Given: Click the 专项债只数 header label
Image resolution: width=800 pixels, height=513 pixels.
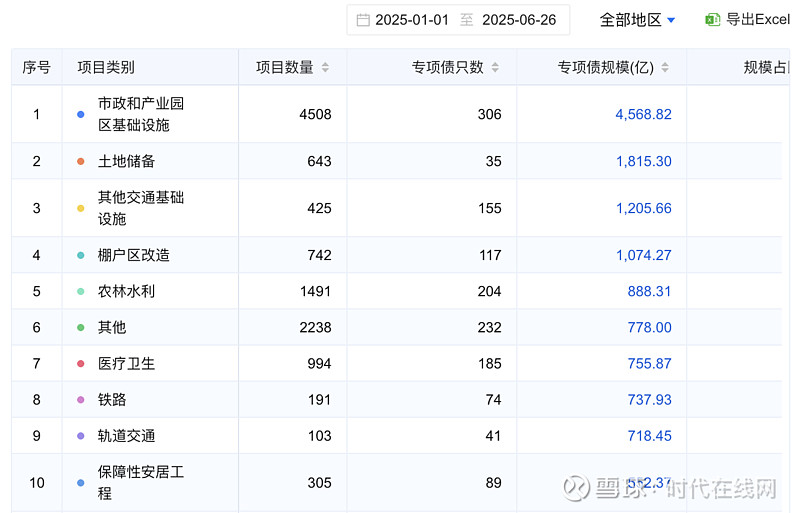Looking at the screenshot, I should [447, 67].
